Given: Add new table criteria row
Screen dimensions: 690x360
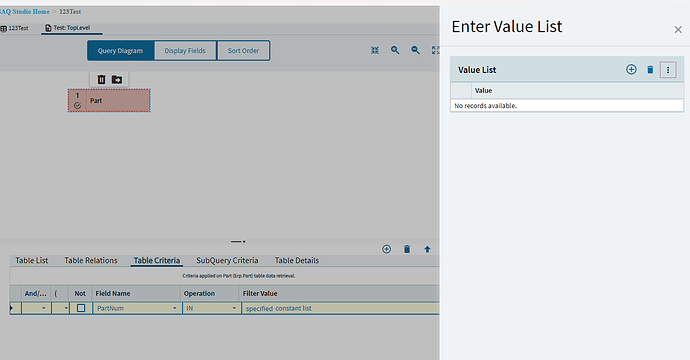Looking at the screenshot, I should click(386, 249).
